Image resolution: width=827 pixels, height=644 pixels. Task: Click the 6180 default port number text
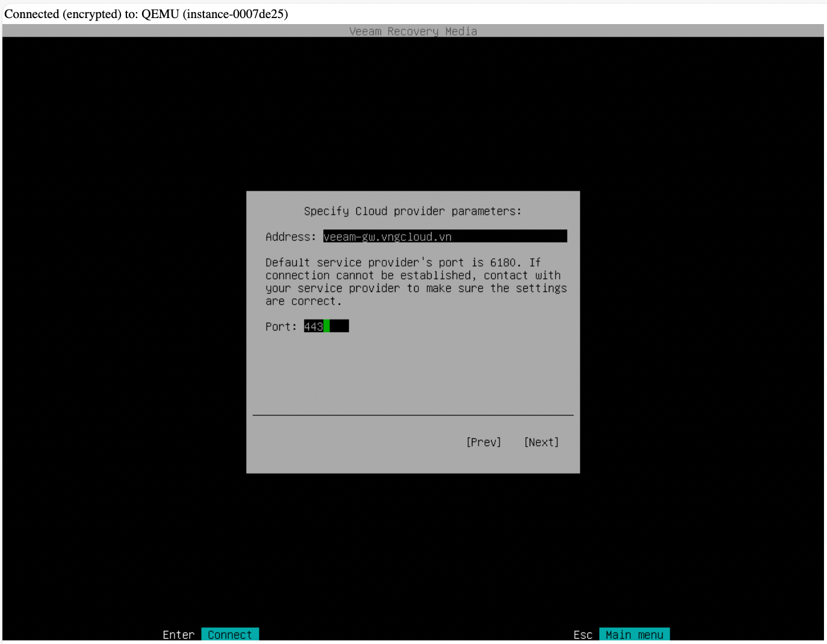[x=503, y=263]
